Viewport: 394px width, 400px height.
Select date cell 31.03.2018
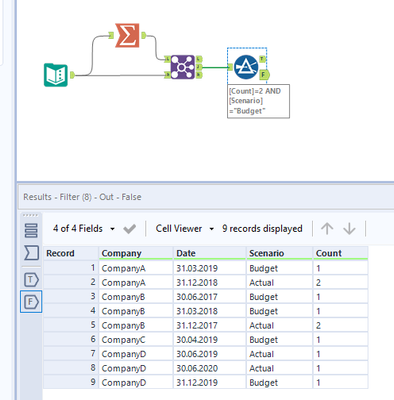209,311
